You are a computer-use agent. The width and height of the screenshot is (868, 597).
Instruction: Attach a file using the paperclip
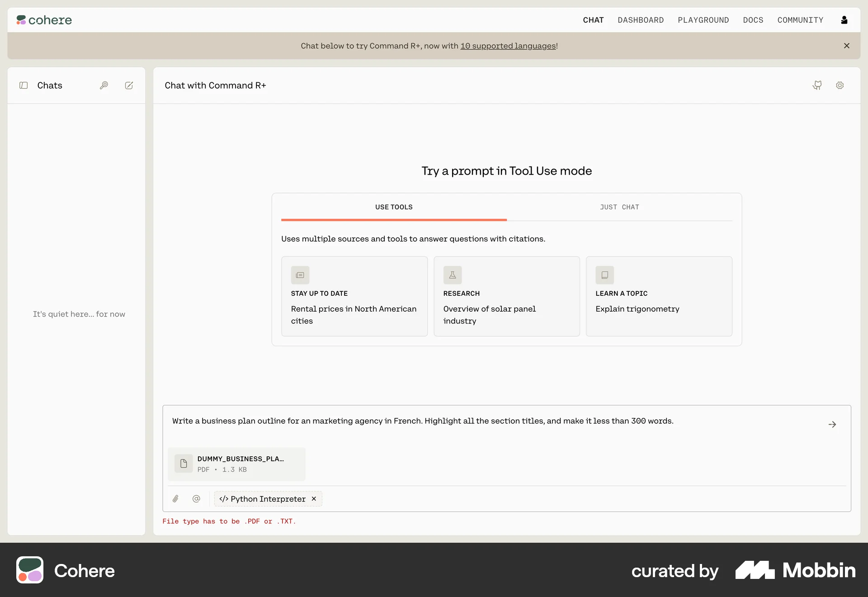(x=176, y=499)
